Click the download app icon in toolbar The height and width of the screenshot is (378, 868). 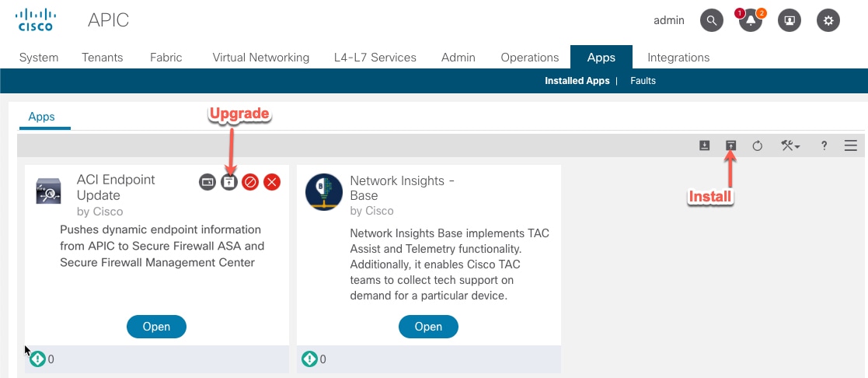click(704, 145)
